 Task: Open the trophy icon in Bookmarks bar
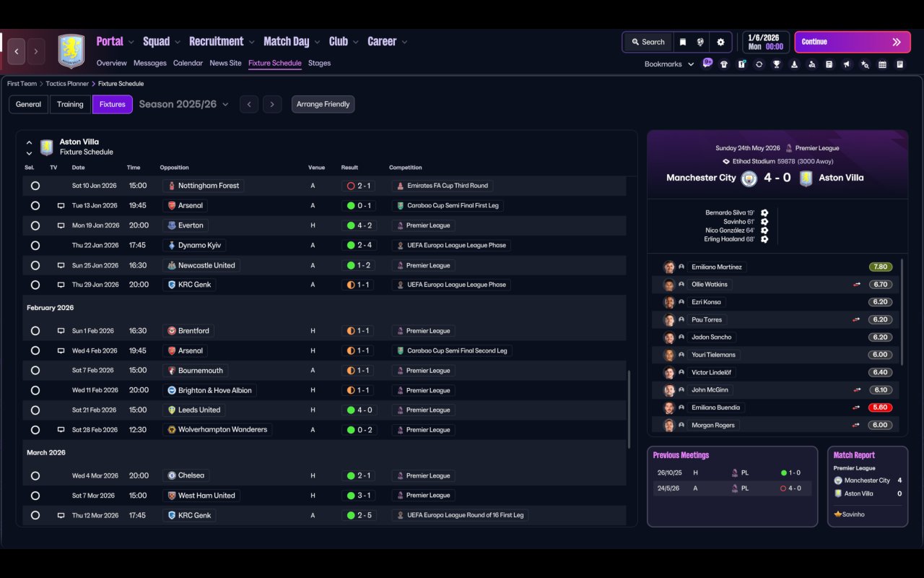777,64
